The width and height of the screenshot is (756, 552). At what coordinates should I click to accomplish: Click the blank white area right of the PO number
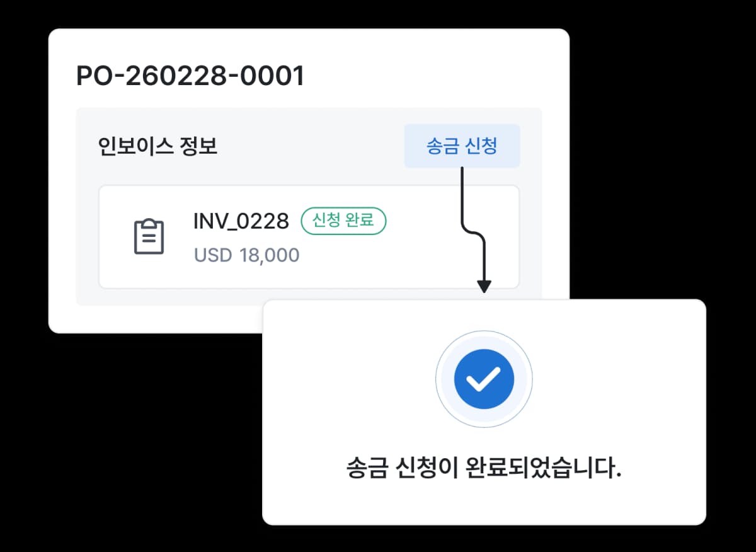click(x=435, y=76)
